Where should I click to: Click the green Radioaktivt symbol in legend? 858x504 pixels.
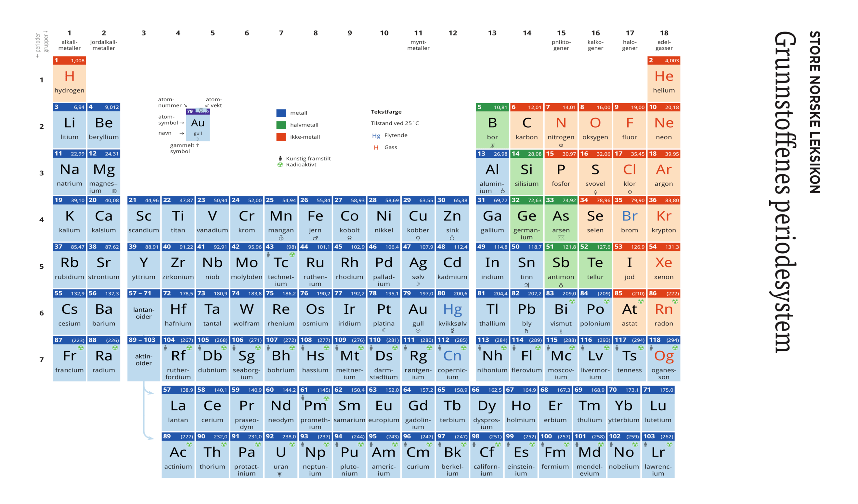280,165
